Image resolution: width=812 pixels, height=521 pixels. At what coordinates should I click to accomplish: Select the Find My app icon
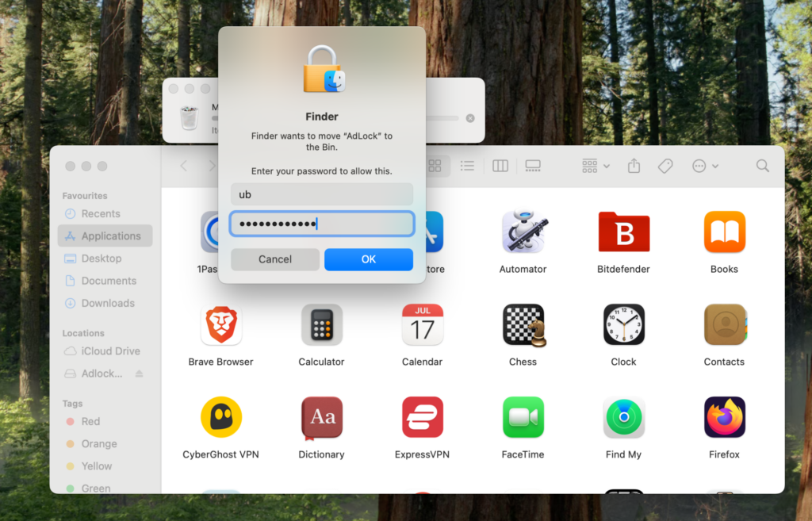pos(623,417)
